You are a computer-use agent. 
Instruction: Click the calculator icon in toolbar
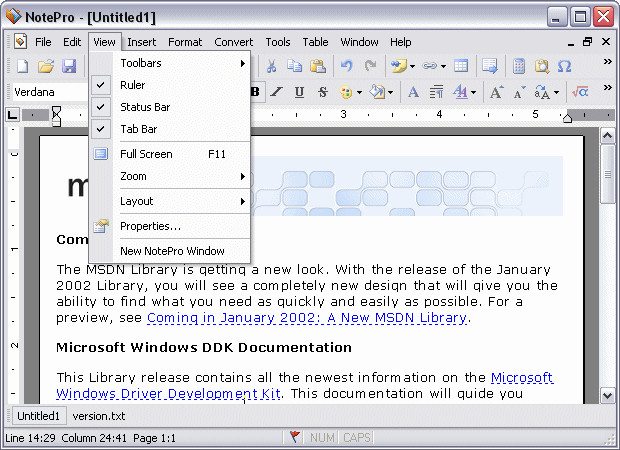pyautogui.click(x=519, y=66)
